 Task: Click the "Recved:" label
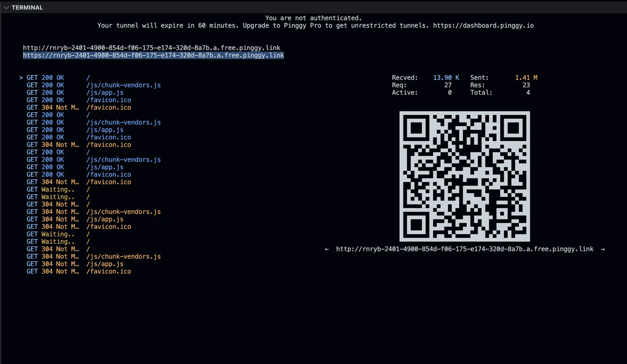(405, 78)
